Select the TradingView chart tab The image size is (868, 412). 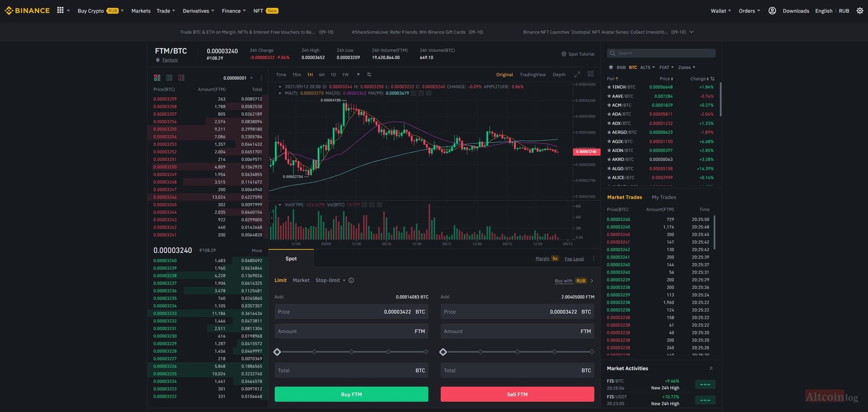pos(533,75)
